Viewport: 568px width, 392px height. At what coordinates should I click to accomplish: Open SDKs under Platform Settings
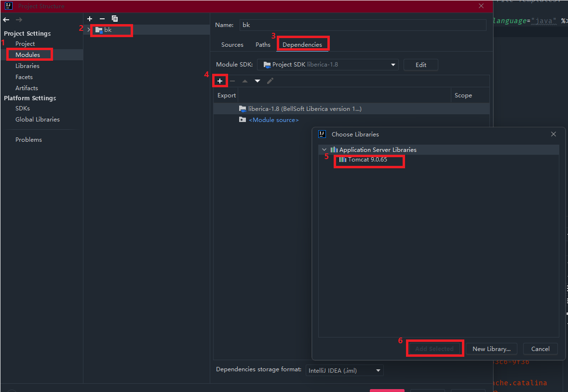click(23, 108)
